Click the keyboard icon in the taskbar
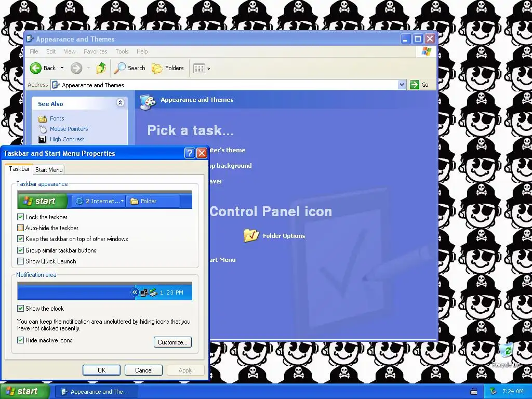The height and width of the screenshot is (399, 532). (474, 392)
